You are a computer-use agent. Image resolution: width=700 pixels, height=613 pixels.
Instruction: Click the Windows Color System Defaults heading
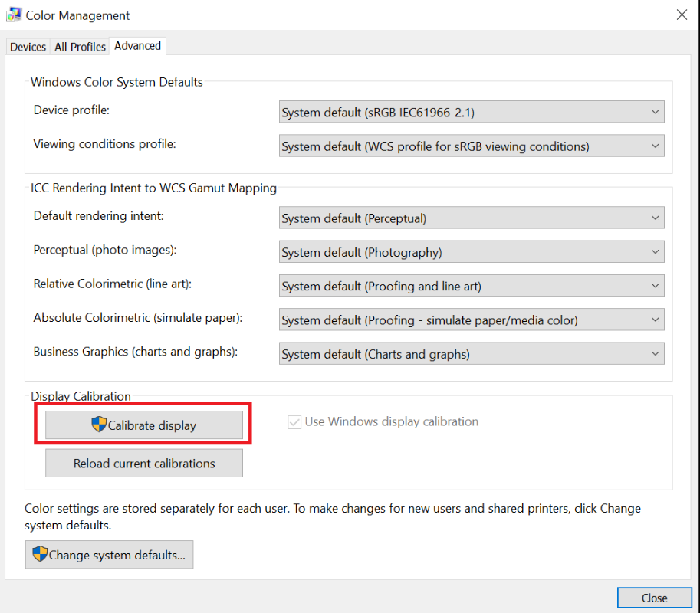[117, 82]
